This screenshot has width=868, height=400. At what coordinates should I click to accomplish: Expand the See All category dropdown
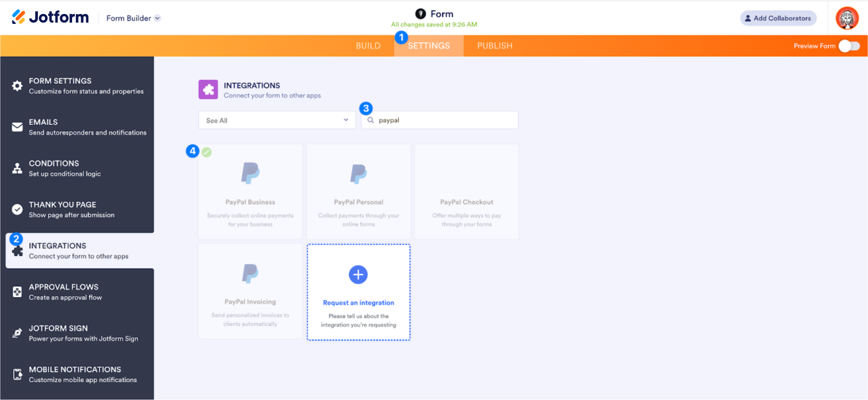[277, 120]
